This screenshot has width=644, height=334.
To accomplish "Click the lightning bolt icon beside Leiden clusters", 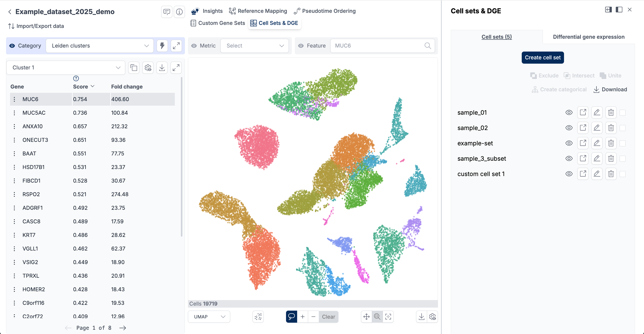I will (162, 46).
